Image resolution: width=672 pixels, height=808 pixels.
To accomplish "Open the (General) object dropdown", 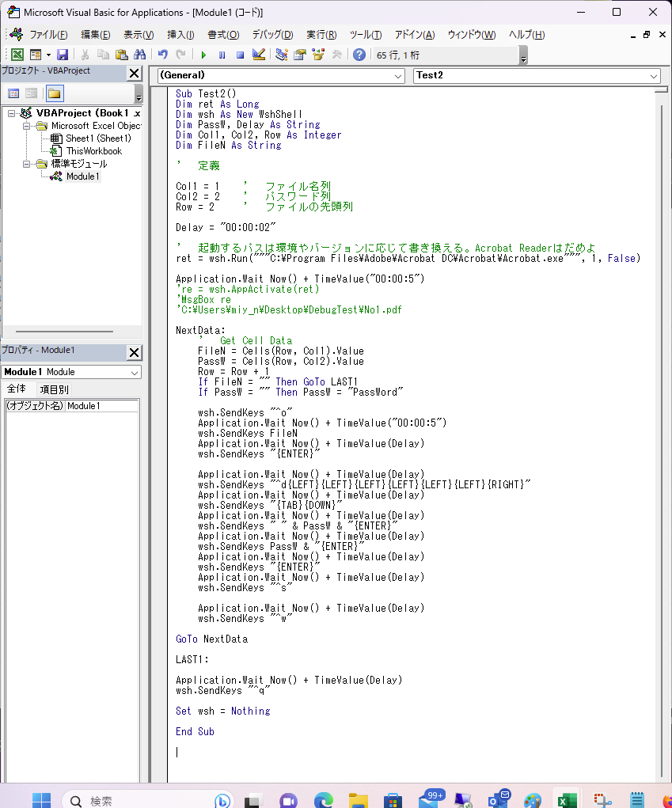I will (397, 76).
